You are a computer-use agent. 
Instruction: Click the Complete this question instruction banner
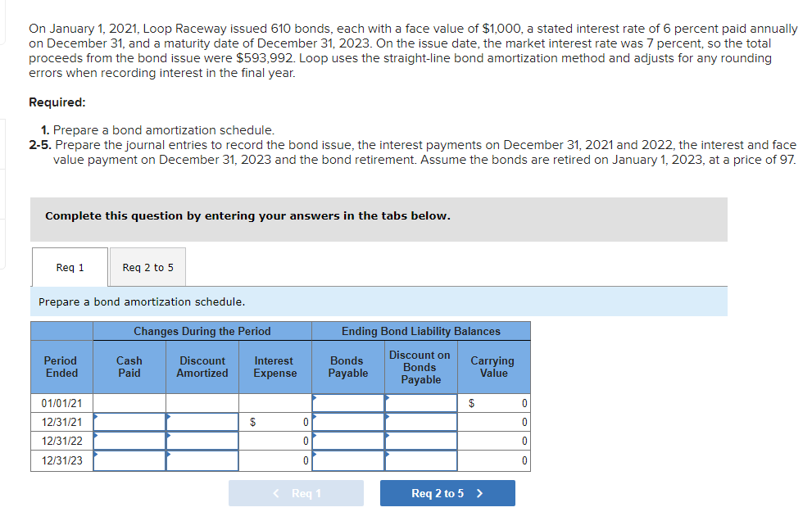tap(379, 219)
